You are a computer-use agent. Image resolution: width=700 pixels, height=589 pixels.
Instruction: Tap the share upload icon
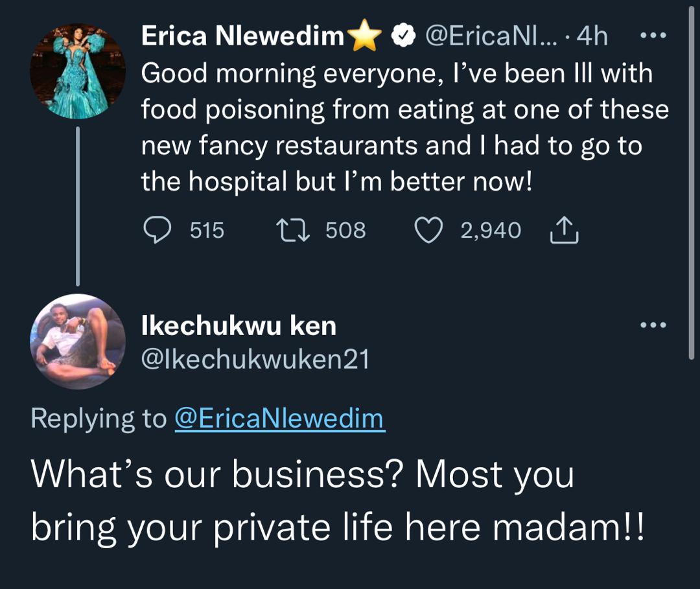pyautogui.click(x=565, y=230)
